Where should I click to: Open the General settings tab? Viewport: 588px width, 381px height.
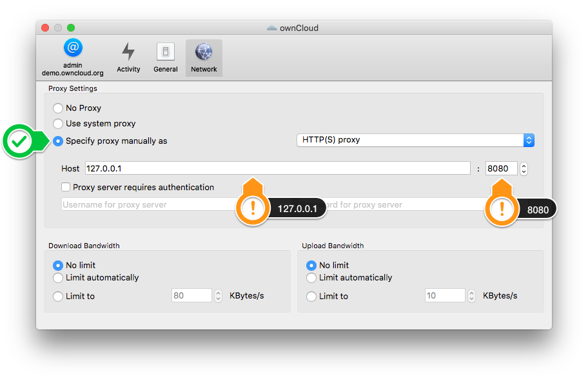165,57
